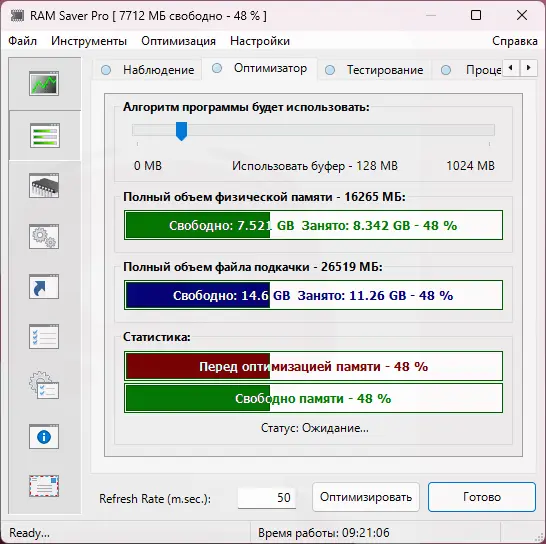Switch to the Наблюдение tab
Viewport: 546px width, 544px height.
point(147,70)
